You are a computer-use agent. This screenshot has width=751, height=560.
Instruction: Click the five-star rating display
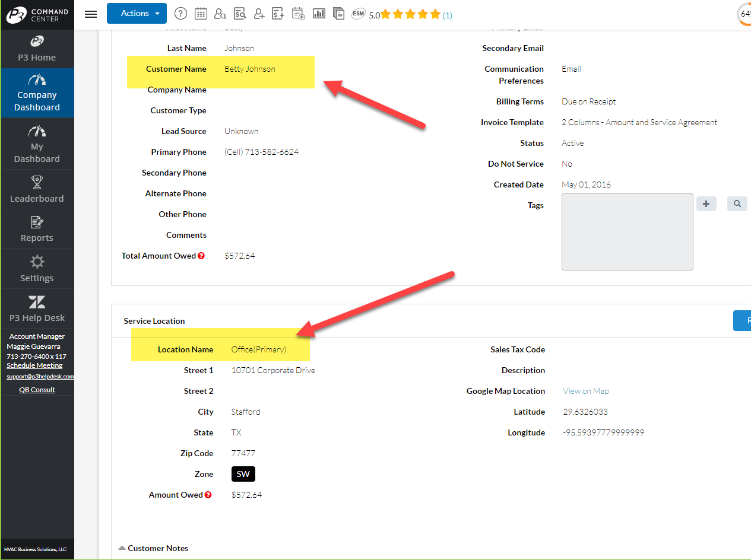pyautogui.click(x=410, y=14)
